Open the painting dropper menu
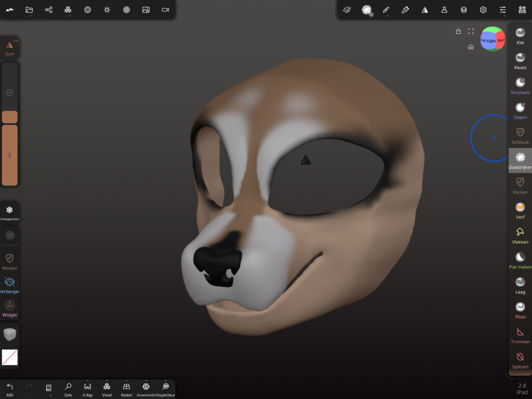Screen dimensions: 532x399 pyautogui.click(x=405, y=10)
